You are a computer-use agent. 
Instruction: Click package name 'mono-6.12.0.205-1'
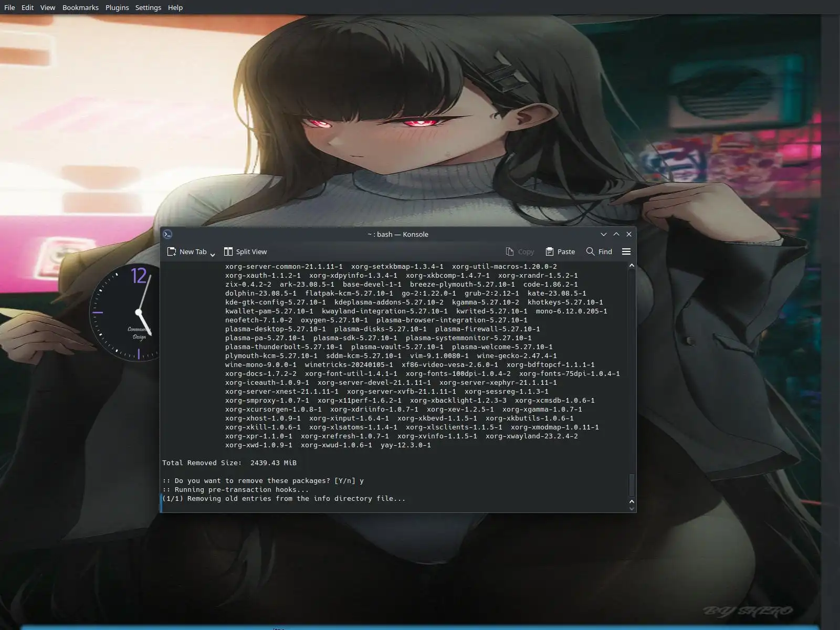tap(572, 311)
